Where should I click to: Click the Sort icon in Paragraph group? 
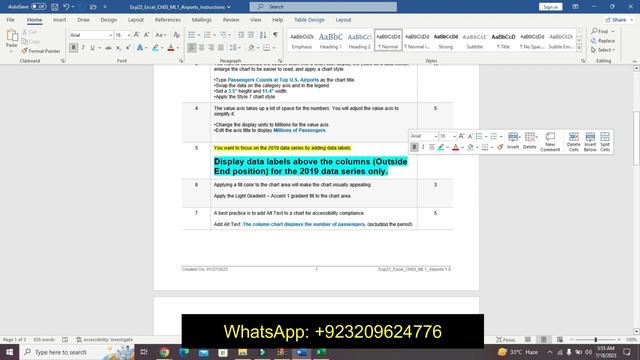coord(263,35)
